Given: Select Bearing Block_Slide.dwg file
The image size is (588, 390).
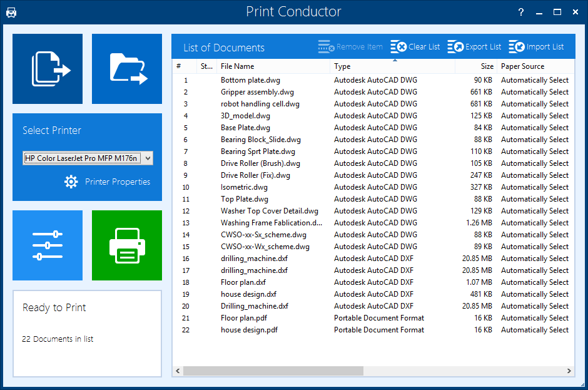Looking at the screenshot, I should click(x=261, y=140).
